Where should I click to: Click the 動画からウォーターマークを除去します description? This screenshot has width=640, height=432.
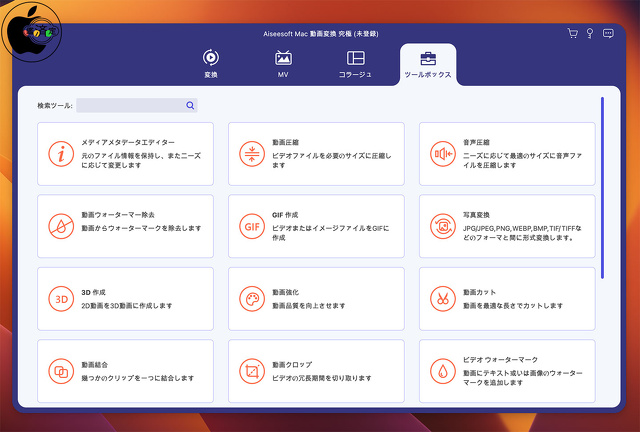coord(141,228)
